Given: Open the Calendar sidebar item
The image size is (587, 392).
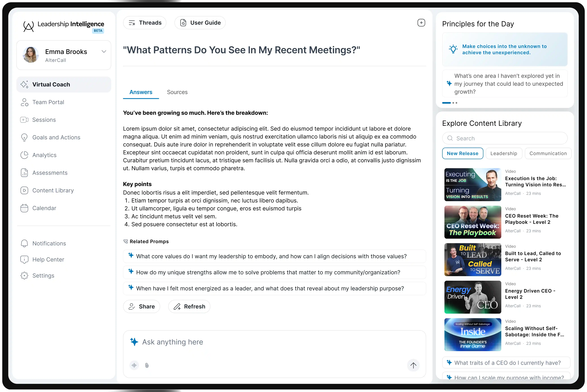Looking at the screenshot, I should pos(44,208).
